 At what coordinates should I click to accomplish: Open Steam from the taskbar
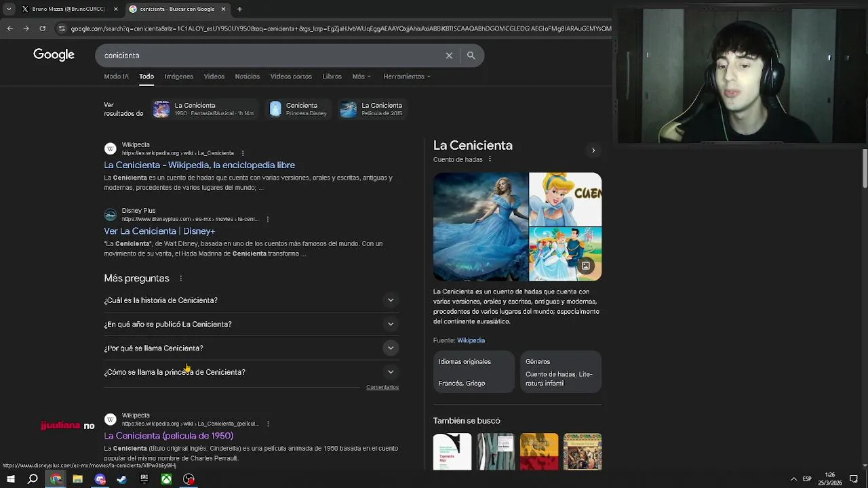click(x=121, y=479)
